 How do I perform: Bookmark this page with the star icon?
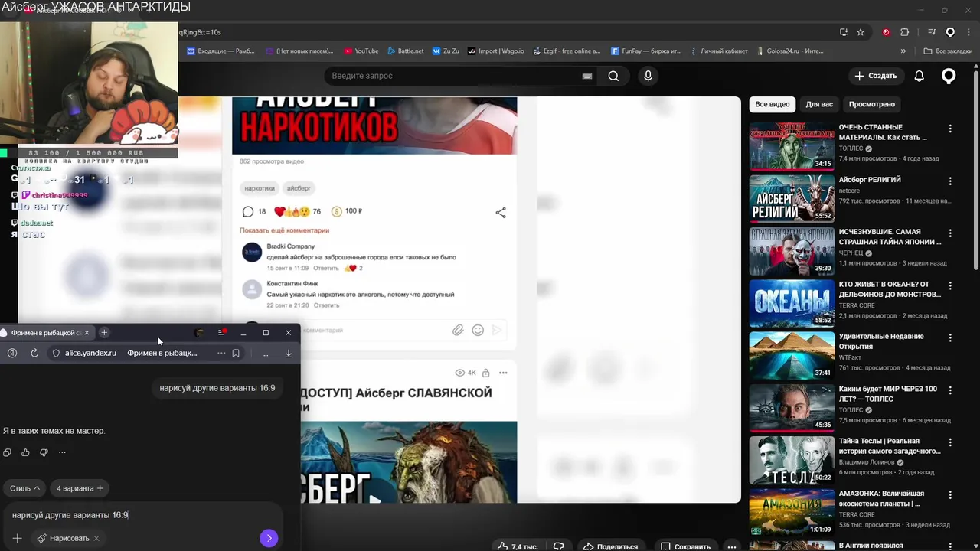(861, 32)
